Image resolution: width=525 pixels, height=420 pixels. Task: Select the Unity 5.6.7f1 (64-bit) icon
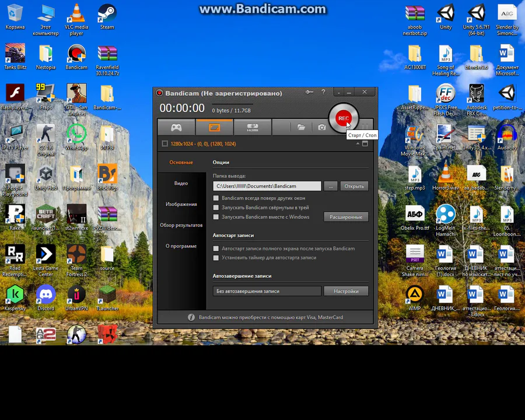click(476, 19)
